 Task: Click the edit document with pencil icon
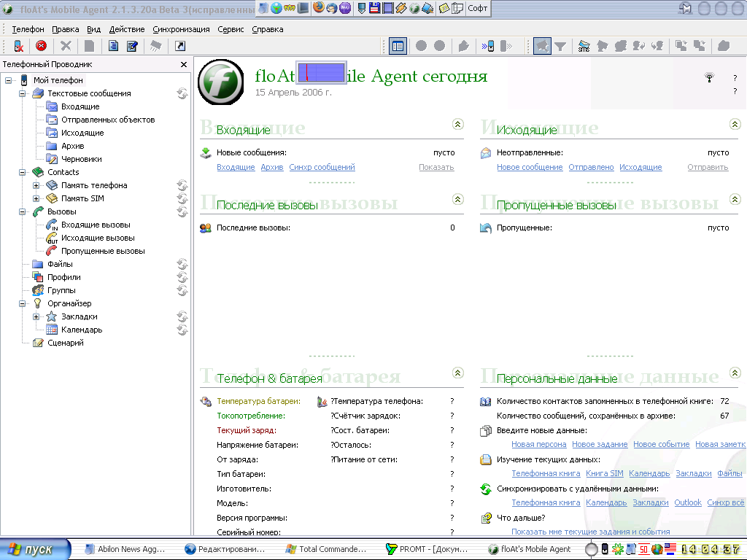(132, 46)
